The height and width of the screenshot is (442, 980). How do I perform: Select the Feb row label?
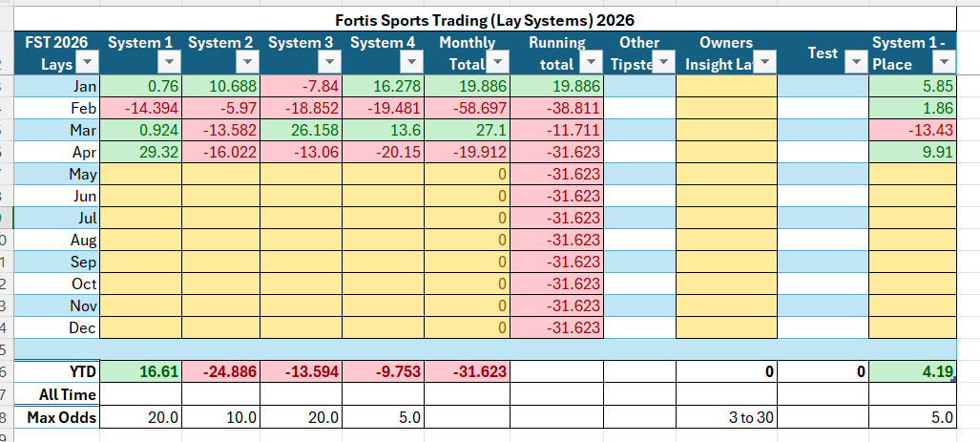click(57, 108)
